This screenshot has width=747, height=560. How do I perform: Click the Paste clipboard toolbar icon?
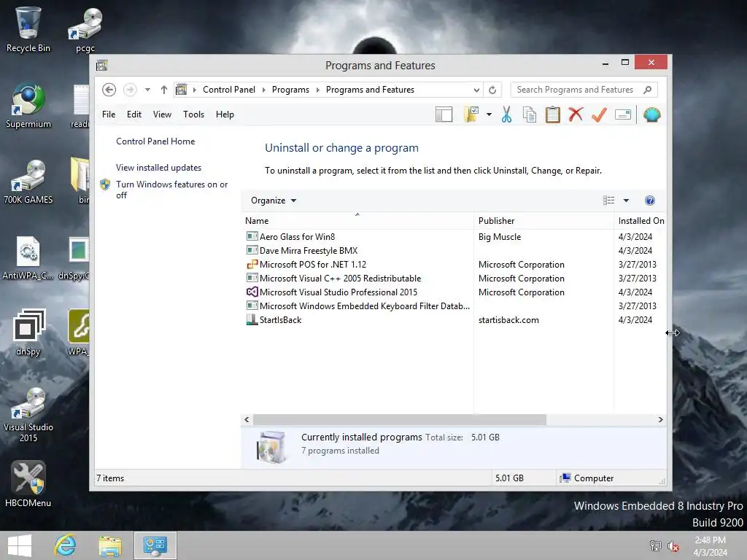[553, 114]
